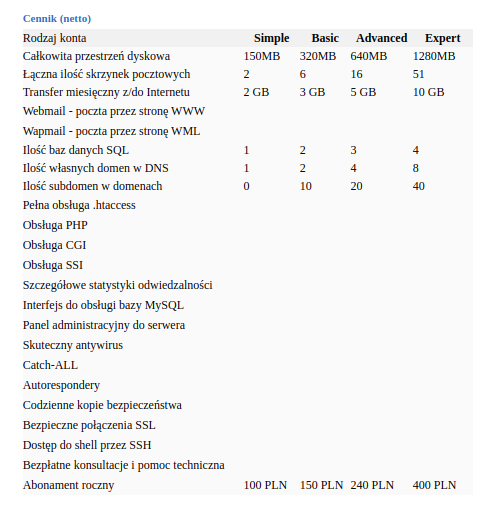
Task: Click Ilość baz danych SQL label
Action: coord(76,150)
